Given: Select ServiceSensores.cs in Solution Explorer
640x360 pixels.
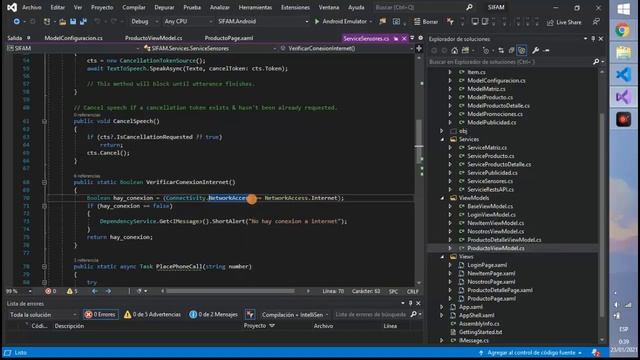Looking at the screenshot, I should coord(490,181).
